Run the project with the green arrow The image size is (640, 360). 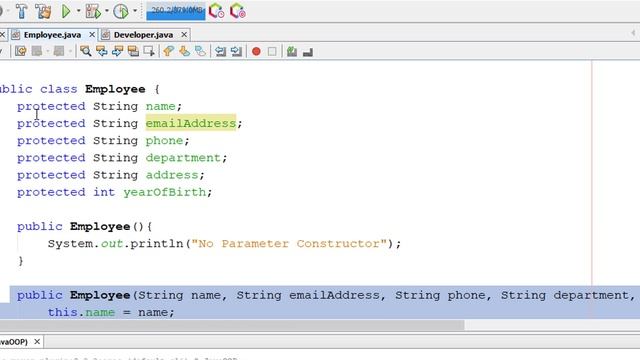(x=66, y=11)
